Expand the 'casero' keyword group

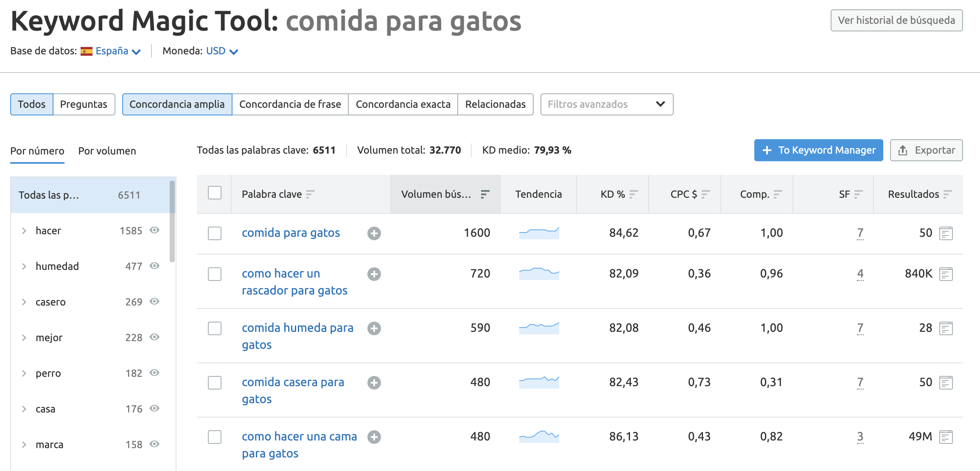tap(24, 302)
